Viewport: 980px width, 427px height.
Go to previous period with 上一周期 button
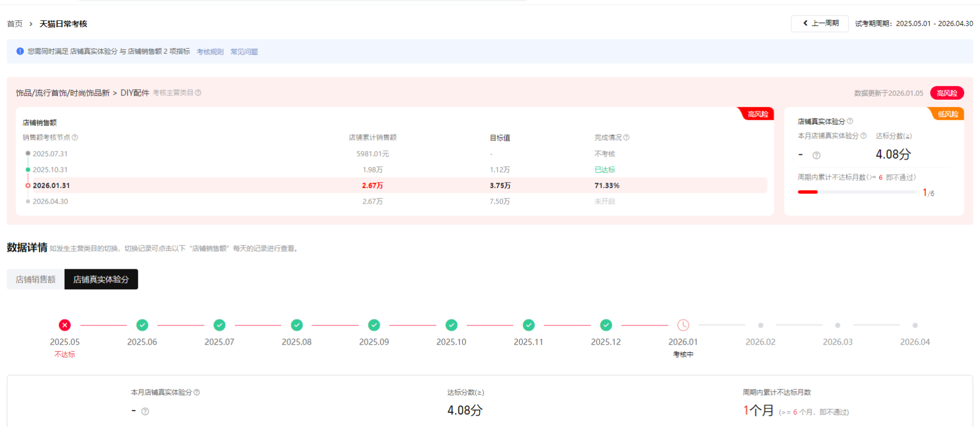820,23
